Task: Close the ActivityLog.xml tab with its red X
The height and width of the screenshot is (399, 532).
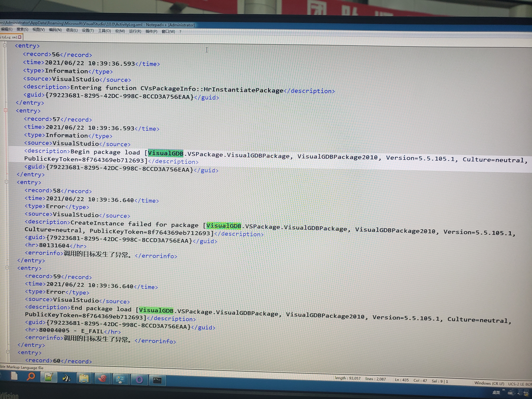Action: (x=20, y=37)
